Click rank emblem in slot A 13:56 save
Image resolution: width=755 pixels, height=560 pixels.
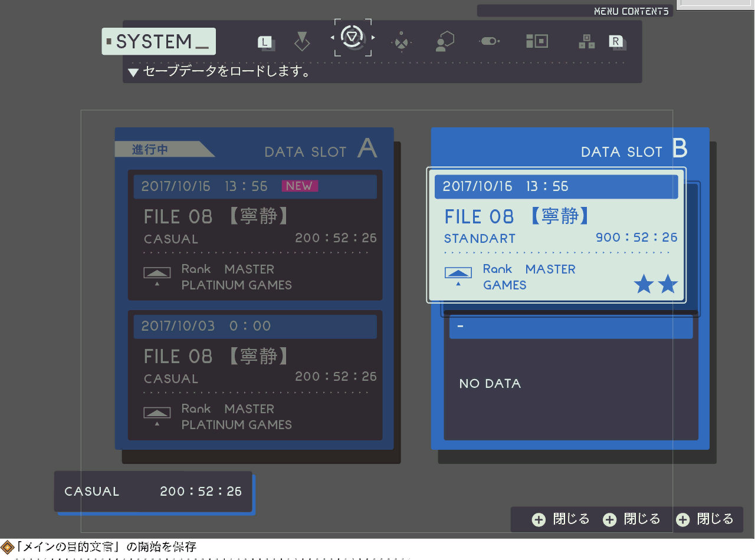(157, 276)
